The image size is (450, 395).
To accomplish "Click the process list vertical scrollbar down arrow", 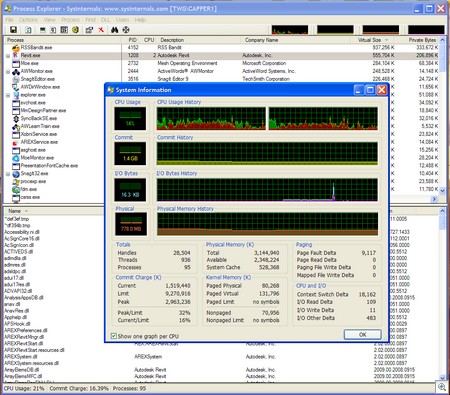I will coord(442,191).
